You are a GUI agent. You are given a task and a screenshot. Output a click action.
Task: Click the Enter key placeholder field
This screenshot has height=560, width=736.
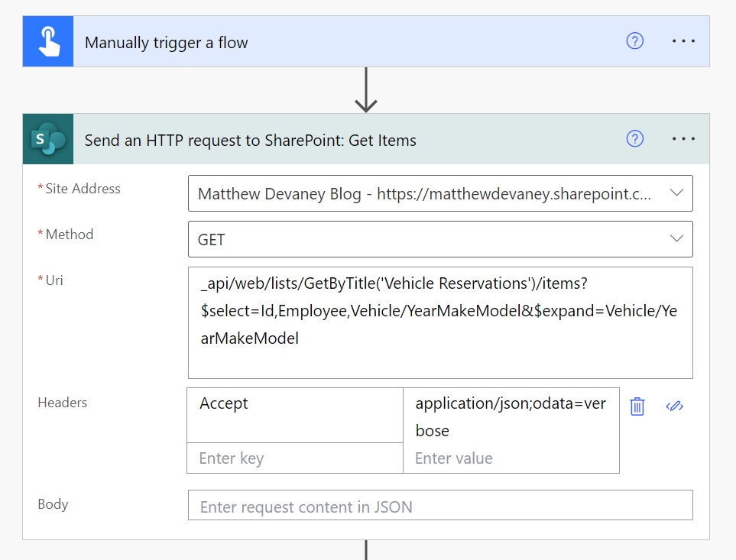point(295,458)
